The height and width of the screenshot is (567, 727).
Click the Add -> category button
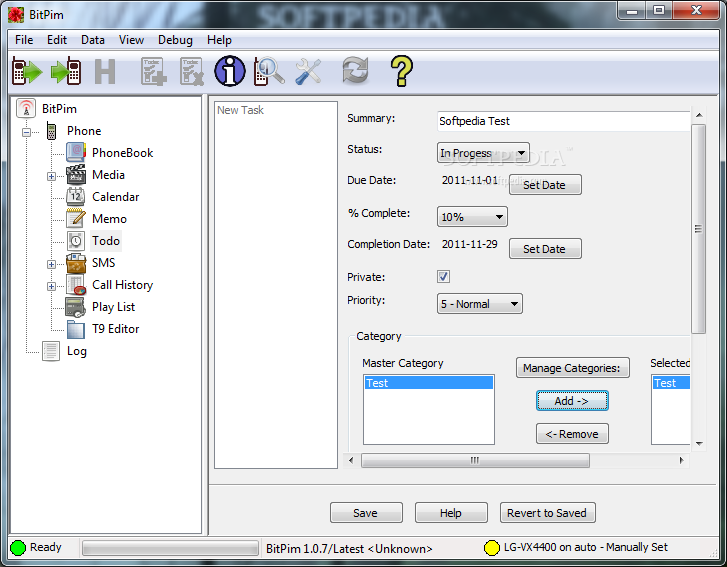pyautogui.click(x=572, y=401)
